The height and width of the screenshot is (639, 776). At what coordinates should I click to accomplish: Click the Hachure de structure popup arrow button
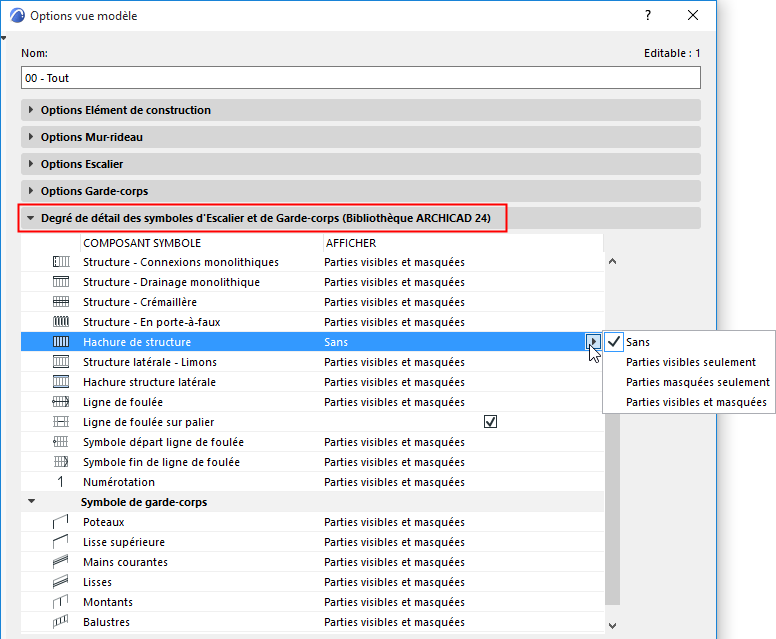tap(593, 341)
